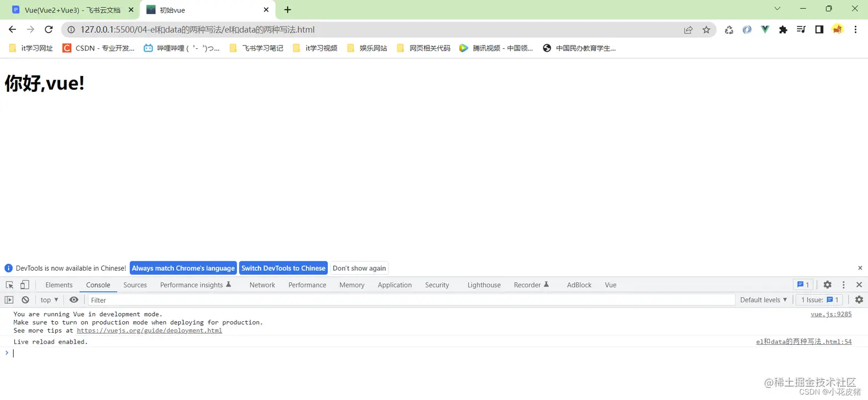The width and height of the screenshot is (868, 400).
Task: Switch to Elements tab
Action: pos(59,285)
